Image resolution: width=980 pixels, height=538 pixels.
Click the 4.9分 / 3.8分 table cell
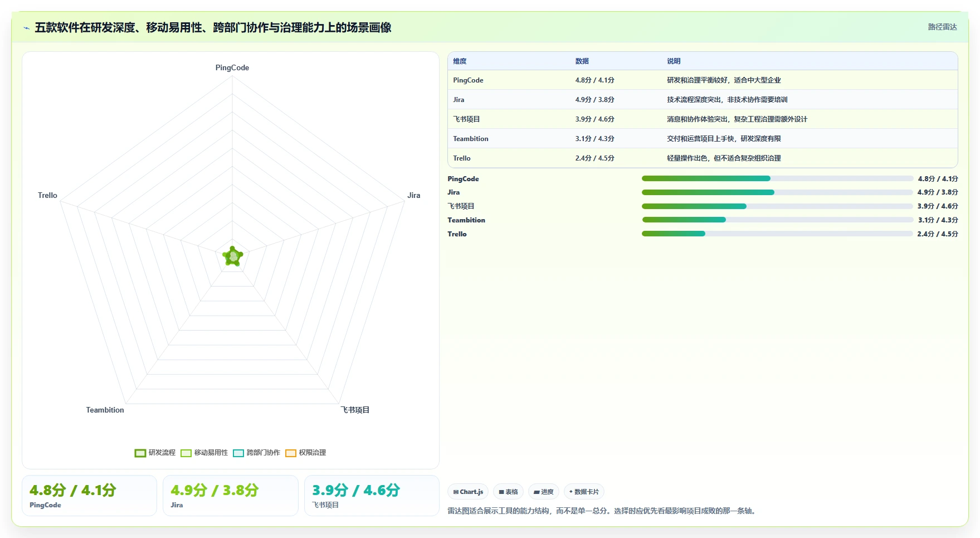tap(594, 100)
